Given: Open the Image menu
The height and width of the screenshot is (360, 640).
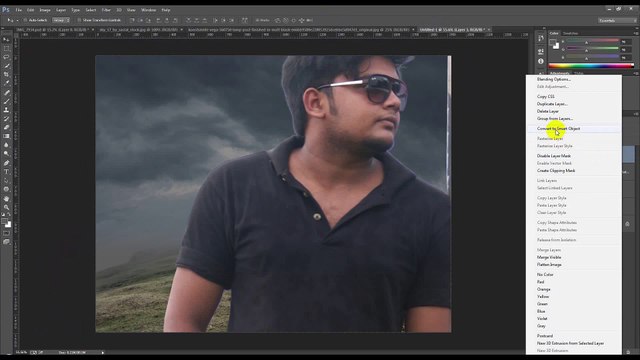Looking at the screenshot, I should tap(45, 10).
